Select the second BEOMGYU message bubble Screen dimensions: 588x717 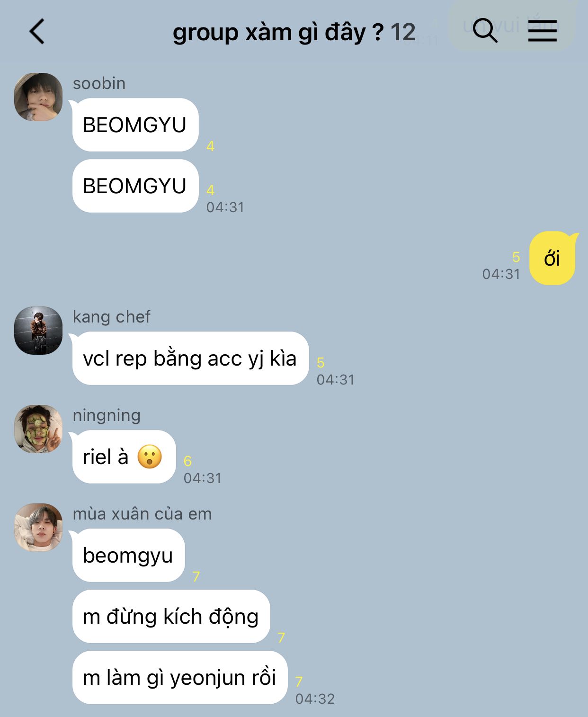135,186
